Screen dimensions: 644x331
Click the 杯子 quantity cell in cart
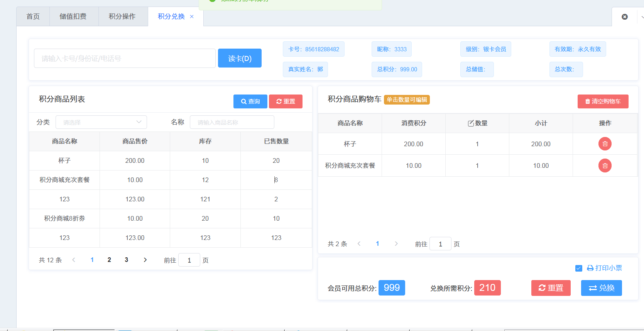coord(477,144)
